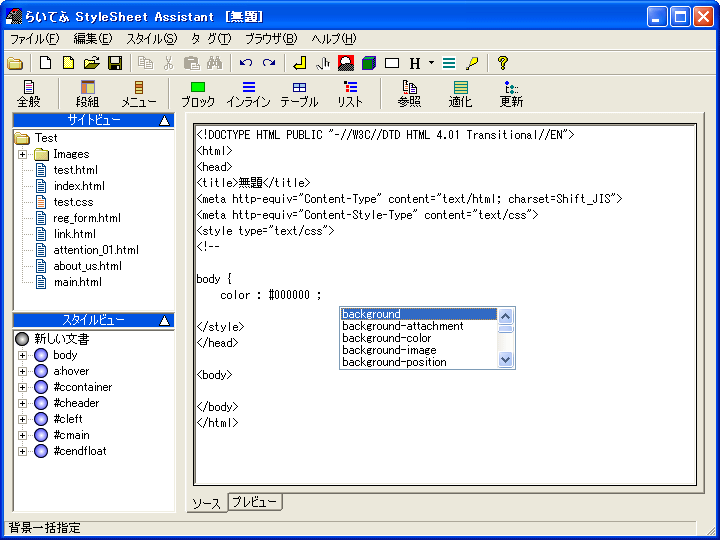This screenshot has width=720, height=540.
Task: Click the 適化 optimize button
Action: (460, 94)
